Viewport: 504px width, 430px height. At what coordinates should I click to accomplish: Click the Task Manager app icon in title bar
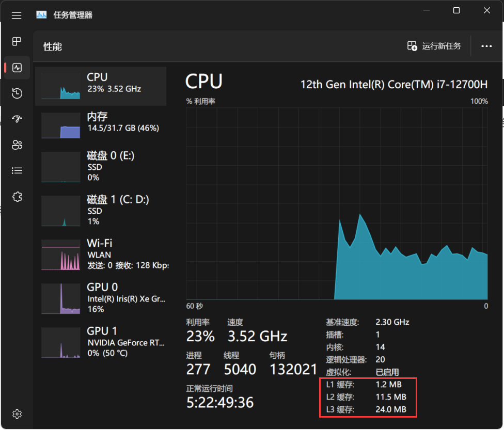point(41,15)
